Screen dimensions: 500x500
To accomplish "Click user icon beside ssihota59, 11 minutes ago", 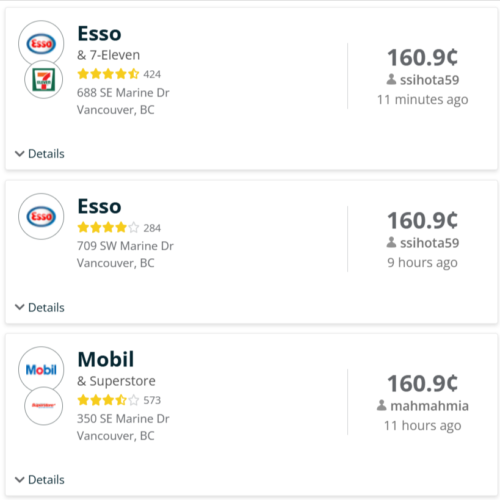I will (x=391, y=79).
